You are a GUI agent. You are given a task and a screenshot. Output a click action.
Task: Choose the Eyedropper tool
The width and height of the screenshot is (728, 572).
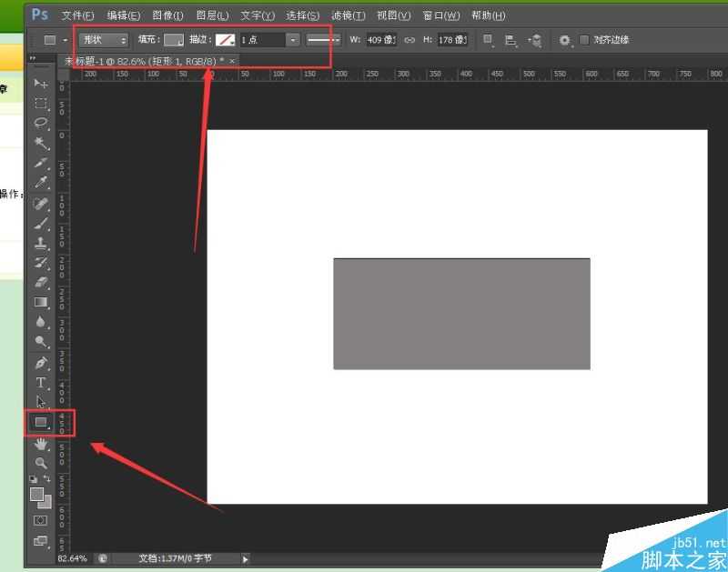pyautogui.click(x=41, y=183)
